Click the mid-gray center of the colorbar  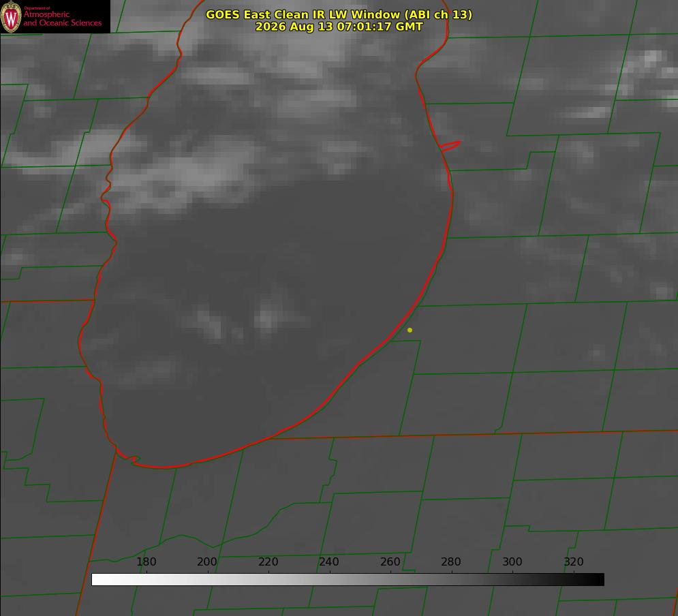pyautogui.click(x=348, y=579)
